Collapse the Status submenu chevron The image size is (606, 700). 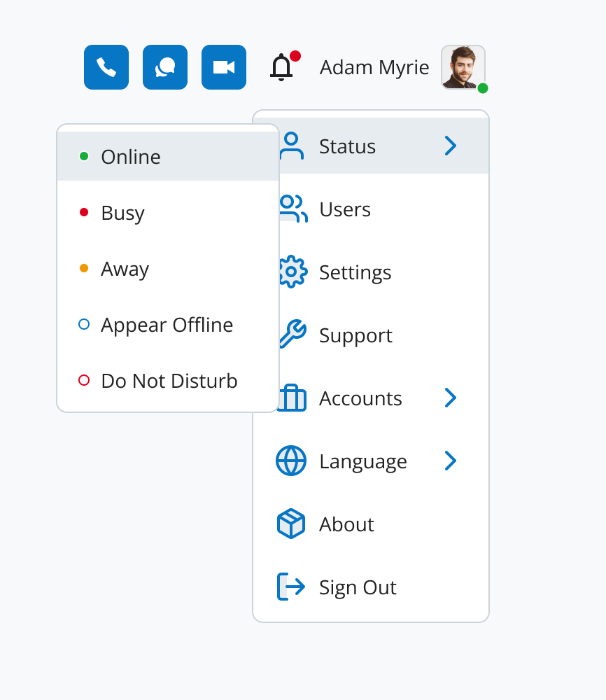click(x=451, y=146)
